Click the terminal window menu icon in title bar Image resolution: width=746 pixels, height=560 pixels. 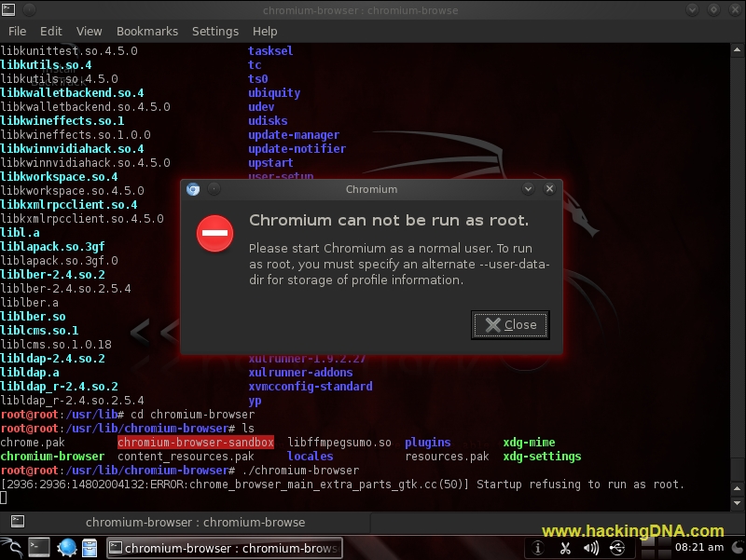8,9
